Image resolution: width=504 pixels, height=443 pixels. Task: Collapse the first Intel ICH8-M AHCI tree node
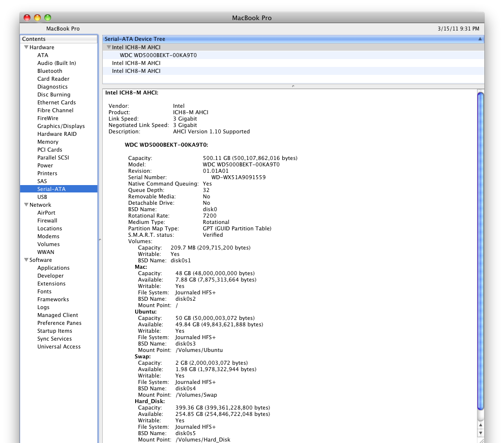tap(109, 47)
